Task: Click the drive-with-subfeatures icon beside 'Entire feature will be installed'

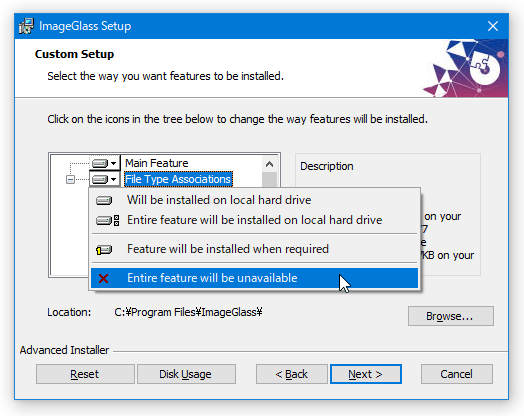Action: coord(107,221)
